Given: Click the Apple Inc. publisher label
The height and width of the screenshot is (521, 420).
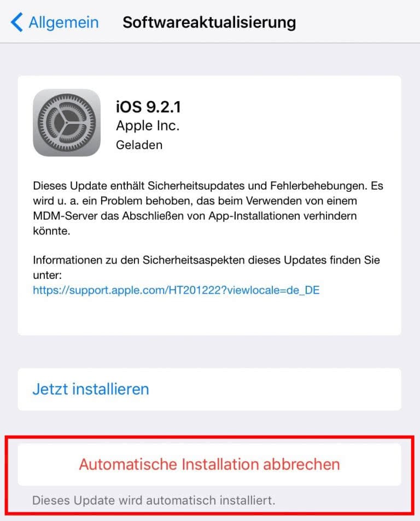Looking at the screenshot, I should [148, 126].
